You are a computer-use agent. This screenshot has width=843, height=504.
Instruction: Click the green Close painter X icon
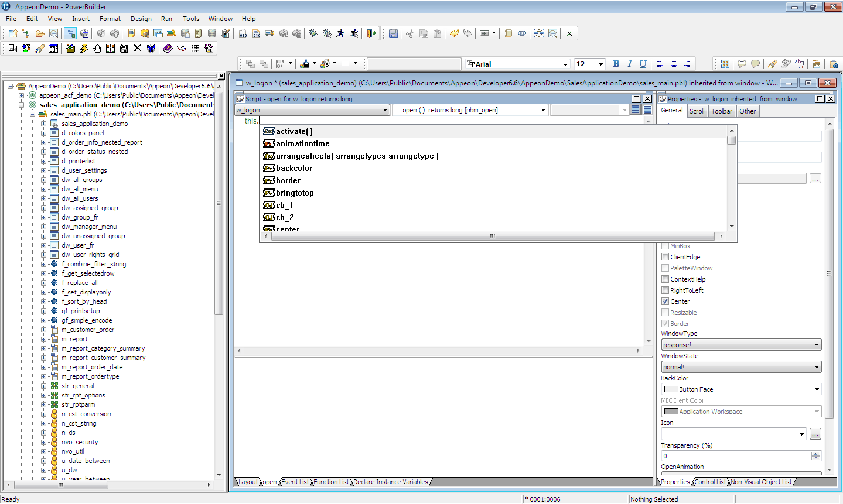(569, 33)
